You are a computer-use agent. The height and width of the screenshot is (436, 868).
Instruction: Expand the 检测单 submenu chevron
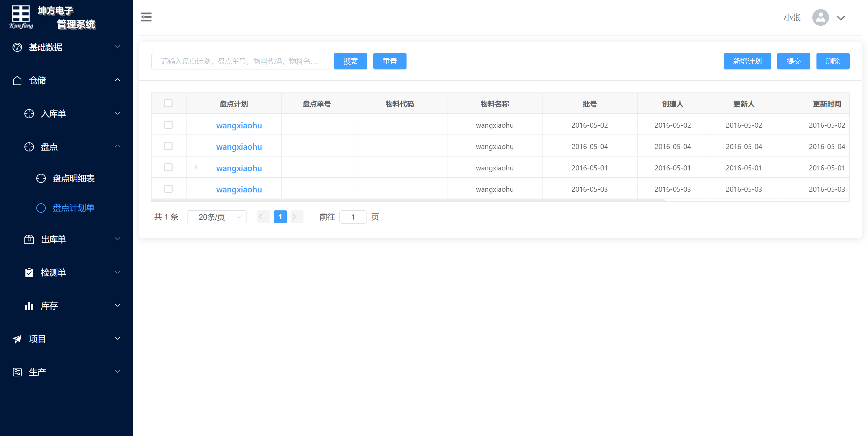coord(118,272)
